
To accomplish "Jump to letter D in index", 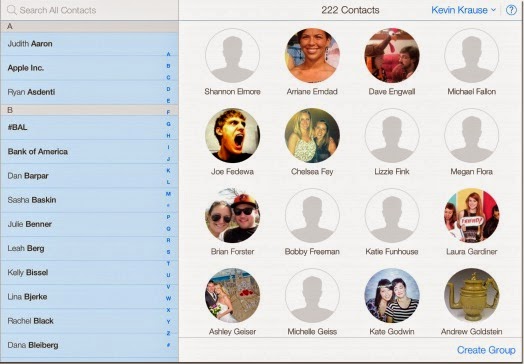I will point(168,89).
